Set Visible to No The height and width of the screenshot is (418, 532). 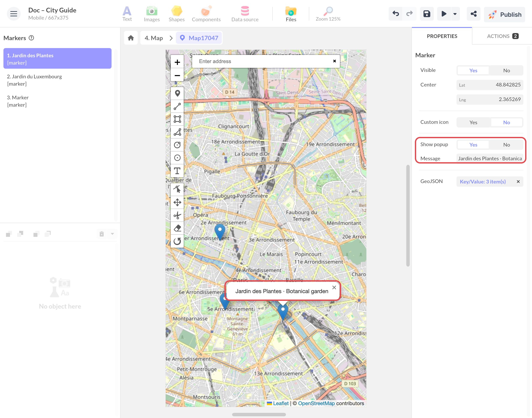pyautogui.click(x=506, y=70)
